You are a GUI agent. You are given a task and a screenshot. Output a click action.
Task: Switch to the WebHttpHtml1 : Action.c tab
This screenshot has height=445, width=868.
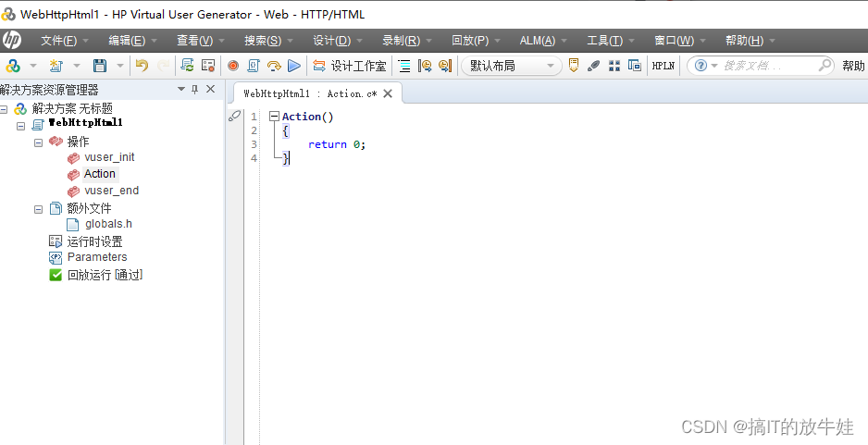point(310,93)
